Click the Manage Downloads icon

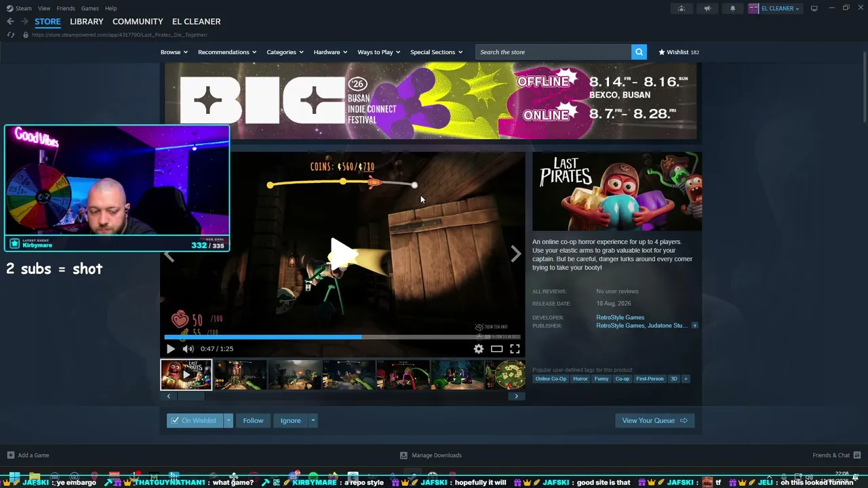click(x=403, y=455)
